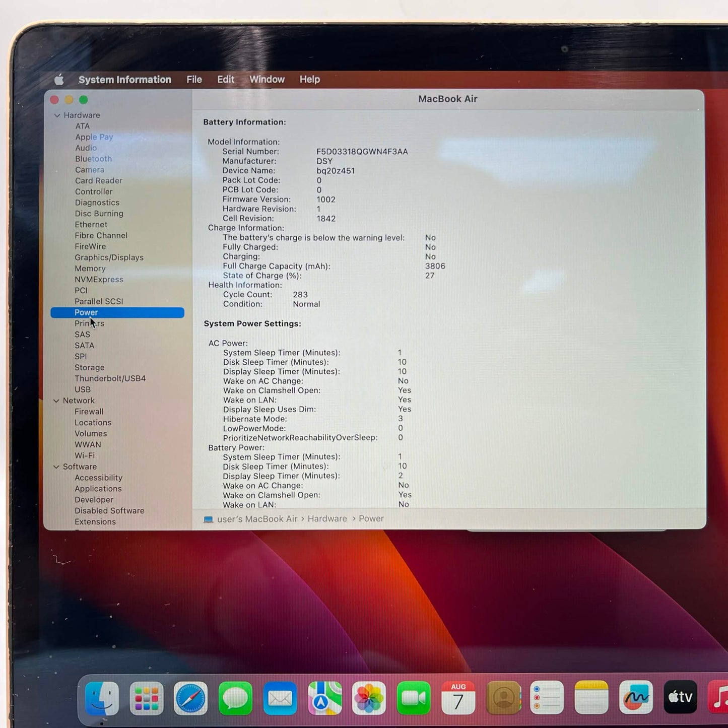This screenshot has height=728, width=728.
Task: Select SAS in the sidebar
Action: (x=83, y=335)
